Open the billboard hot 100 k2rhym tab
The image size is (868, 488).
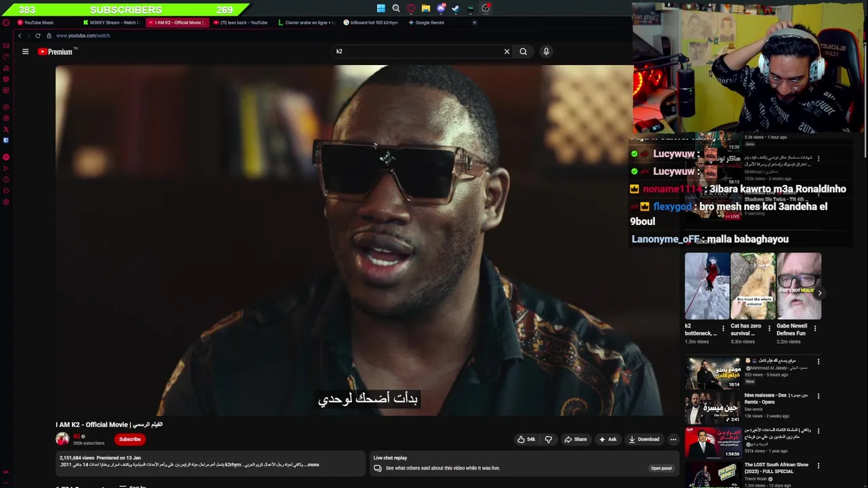coord(372,22)
